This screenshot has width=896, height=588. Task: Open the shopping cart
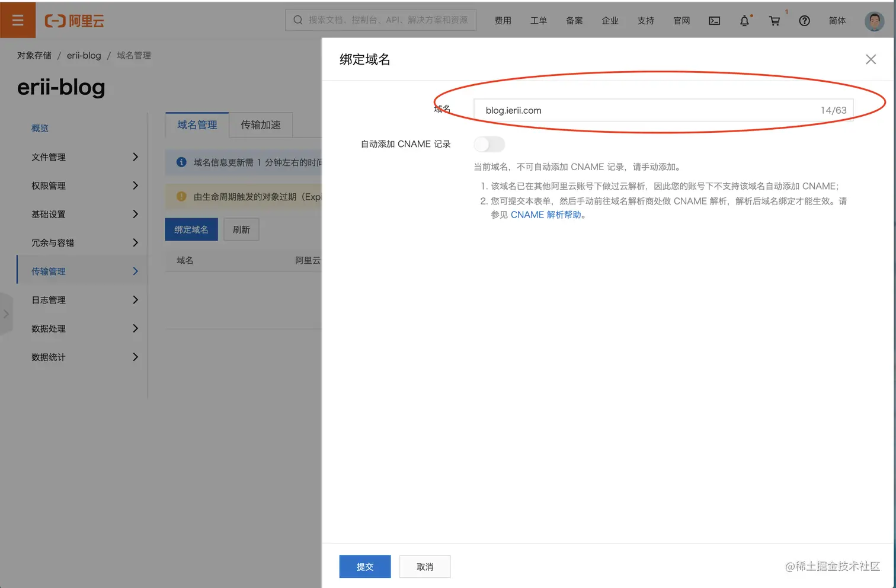click(x=775, y=21)
